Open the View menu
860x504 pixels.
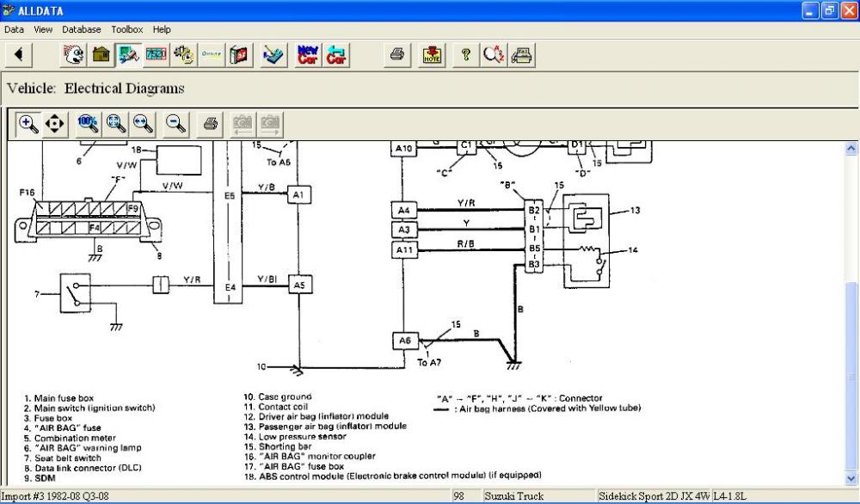(43, 29)
